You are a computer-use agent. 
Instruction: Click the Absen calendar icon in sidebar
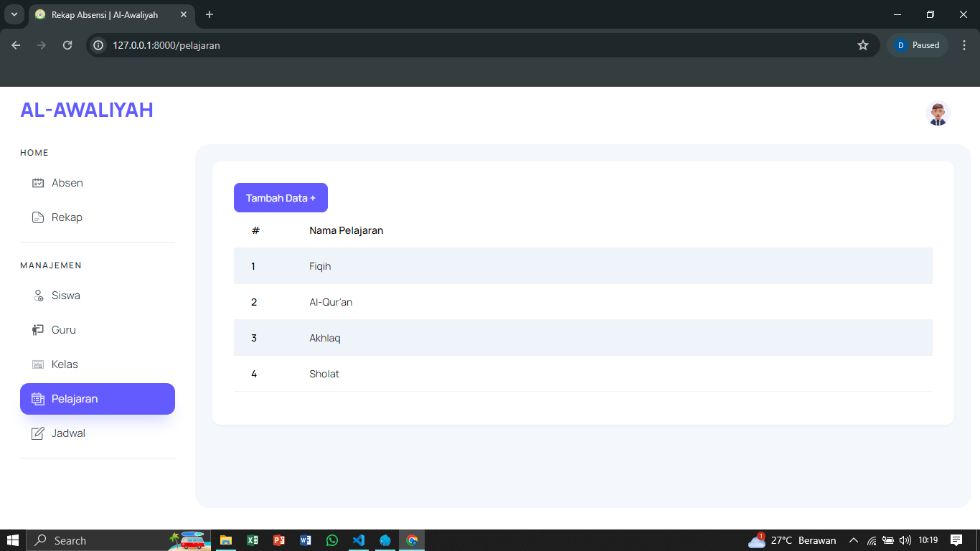point(38,183)
